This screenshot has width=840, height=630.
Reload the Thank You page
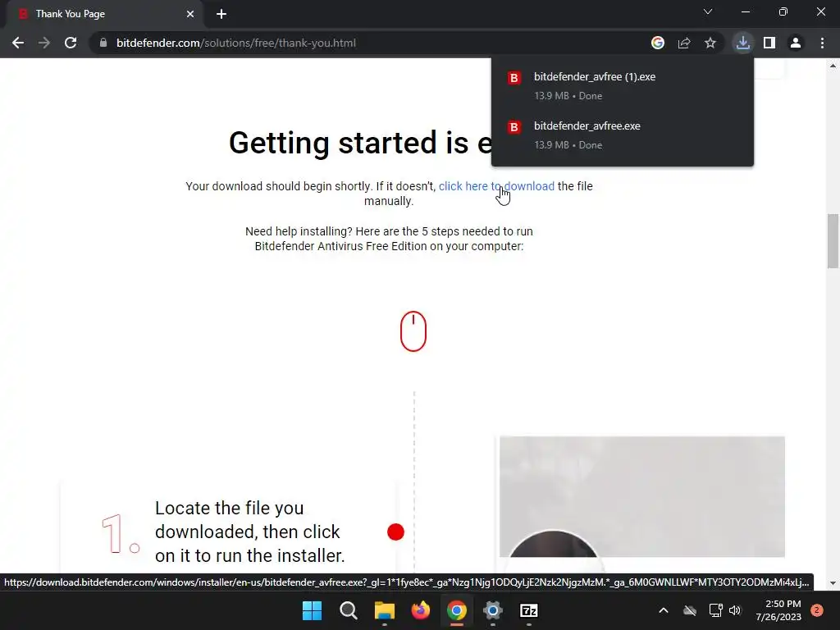pyautogui.click(x=71, y=43)
